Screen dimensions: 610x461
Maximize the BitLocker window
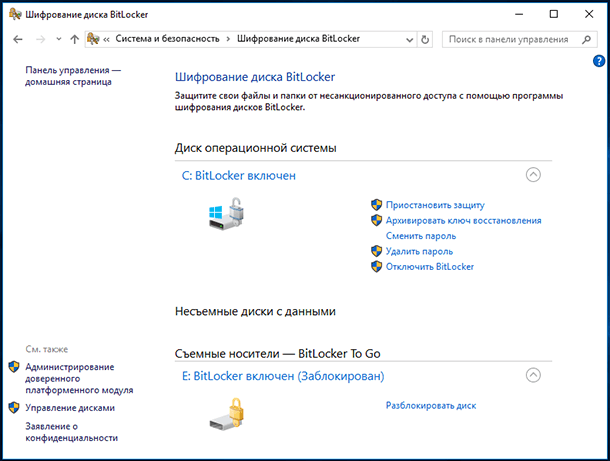click(x=554, y=14)
